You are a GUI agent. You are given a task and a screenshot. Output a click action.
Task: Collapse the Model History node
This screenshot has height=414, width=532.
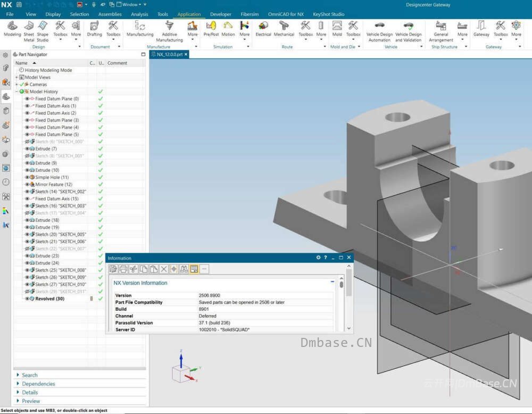[x=16, y=92]
